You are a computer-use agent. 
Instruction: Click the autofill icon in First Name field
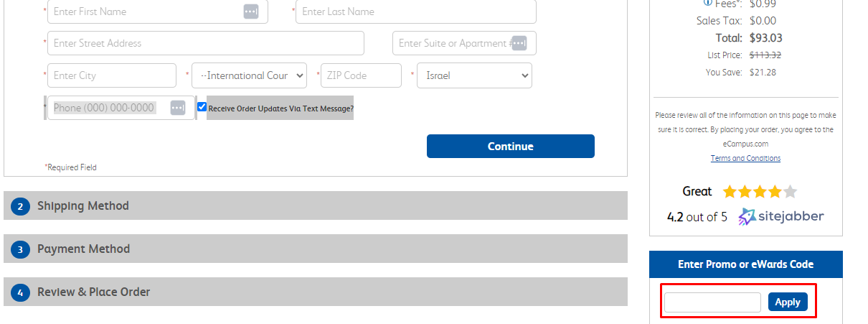250,11
